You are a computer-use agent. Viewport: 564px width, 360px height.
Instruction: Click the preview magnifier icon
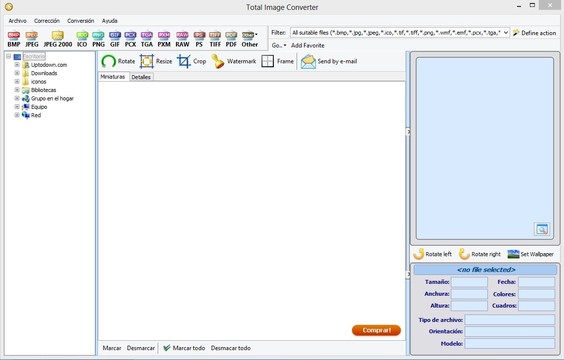coord(542,229)
